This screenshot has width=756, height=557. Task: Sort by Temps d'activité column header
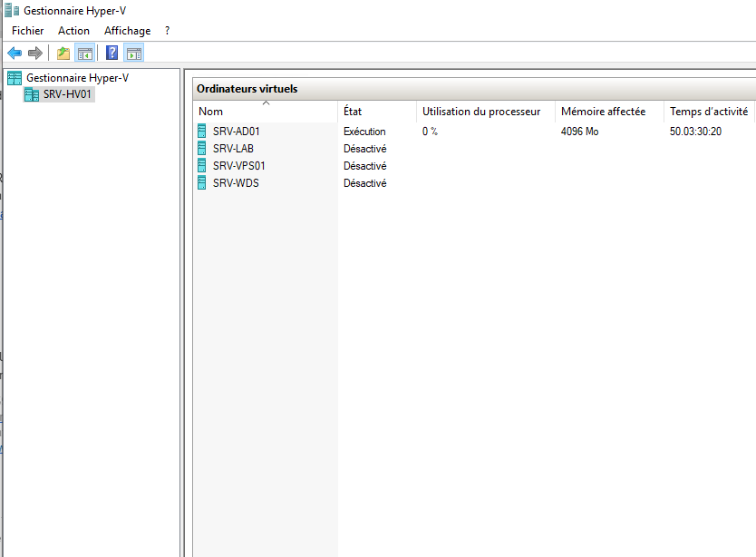click(x=709, y=112)
